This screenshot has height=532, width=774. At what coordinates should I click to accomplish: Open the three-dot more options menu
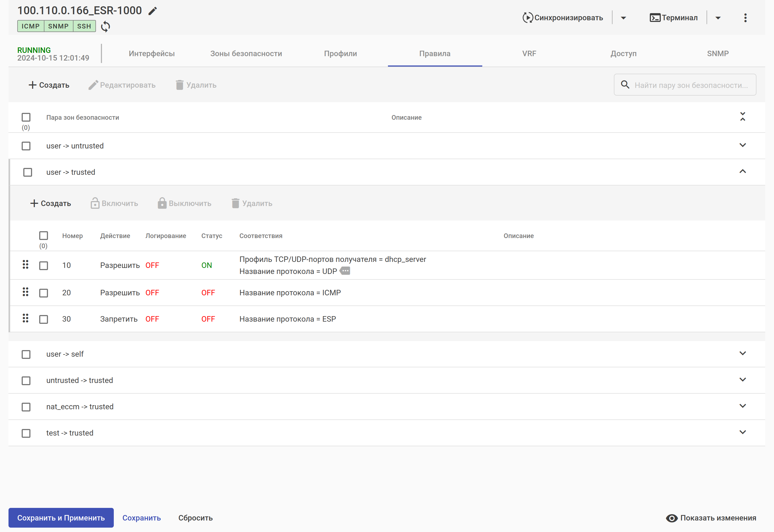click(745, 18)
